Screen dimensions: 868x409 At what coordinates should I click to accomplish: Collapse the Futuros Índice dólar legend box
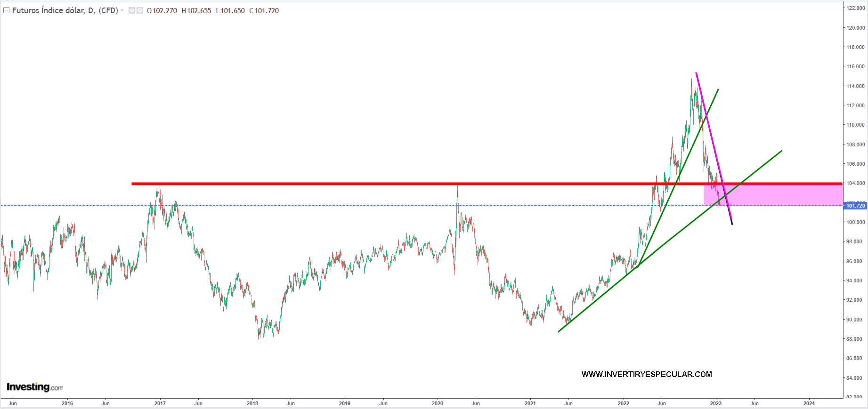pos(7,10)
